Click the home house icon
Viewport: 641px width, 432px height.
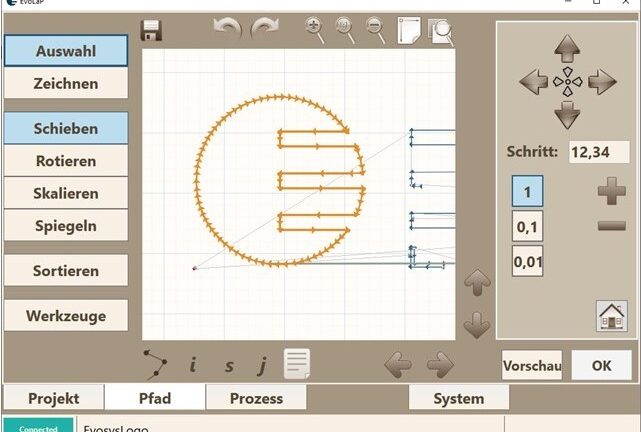pos(612,316)
